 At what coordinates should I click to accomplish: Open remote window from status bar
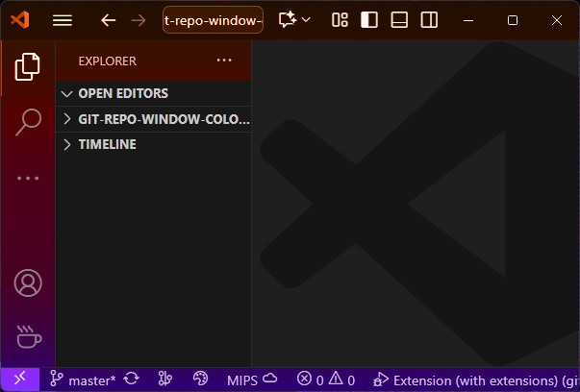click(x=19, y=380)
